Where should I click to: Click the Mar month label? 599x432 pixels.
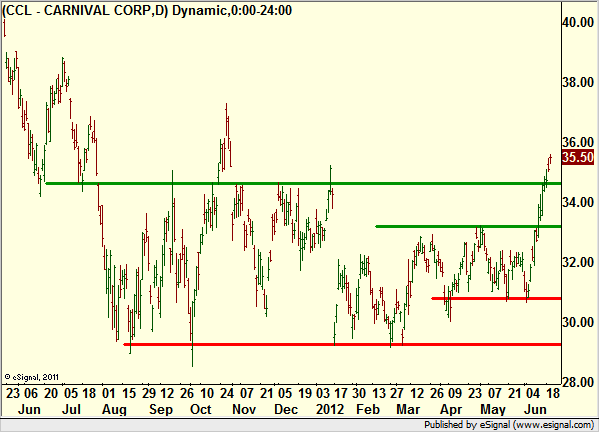(x=408, y=409)
